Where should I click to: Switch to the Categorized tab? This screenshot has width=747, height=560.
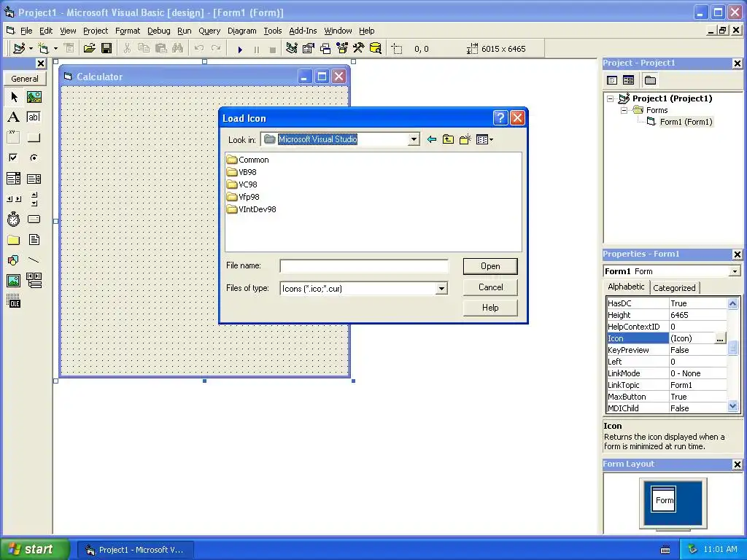click(x=674, y=287)
